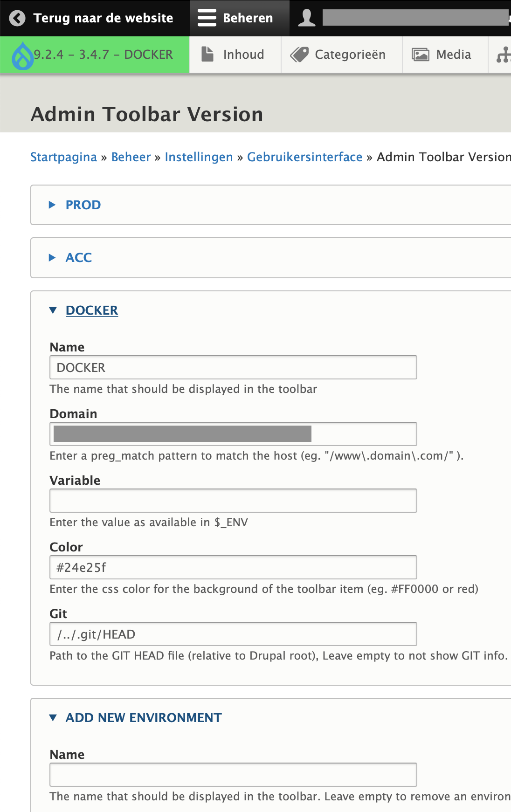Image resolution: width=511 pixels, height=812 pixels.
Task: Open the Gebruikersinterface breadcrumb link
Action: point(304,157)
